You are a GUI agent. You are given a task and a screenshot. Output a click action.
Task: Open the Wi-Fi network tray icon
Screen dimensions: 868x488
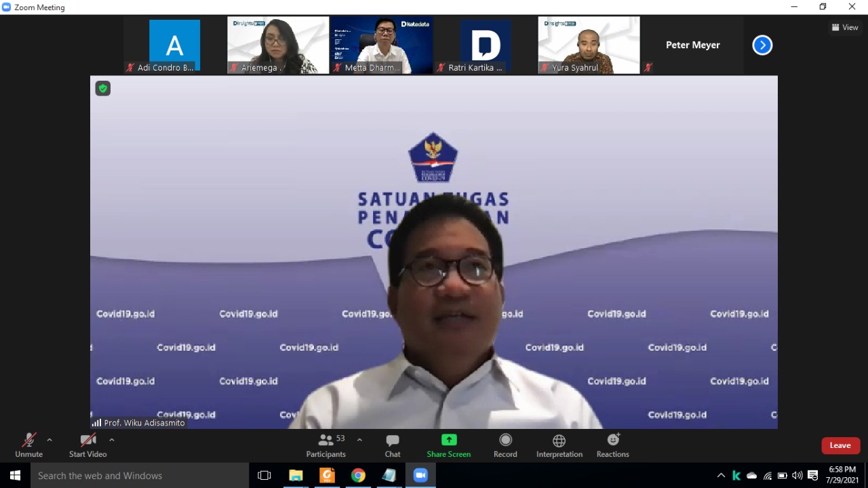[767, 475]
